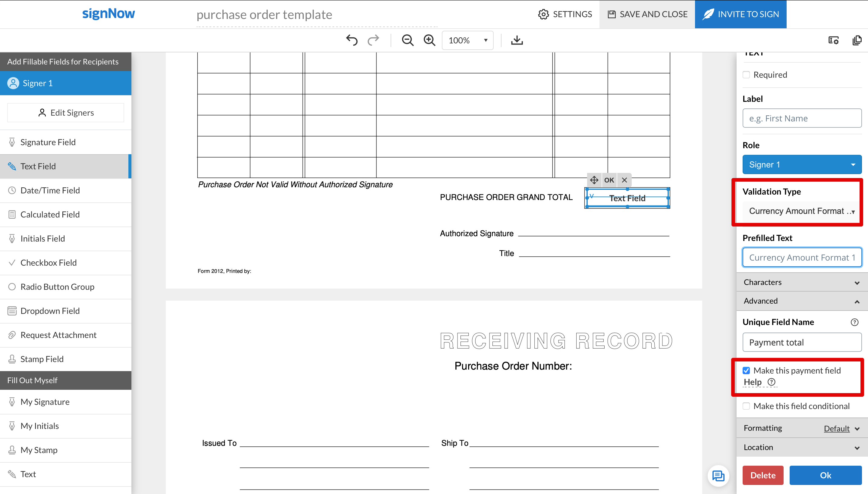Viewport: 868px width, 494px height.
Task: Click the undo arrow icon
Action: (x=352, y=40)
